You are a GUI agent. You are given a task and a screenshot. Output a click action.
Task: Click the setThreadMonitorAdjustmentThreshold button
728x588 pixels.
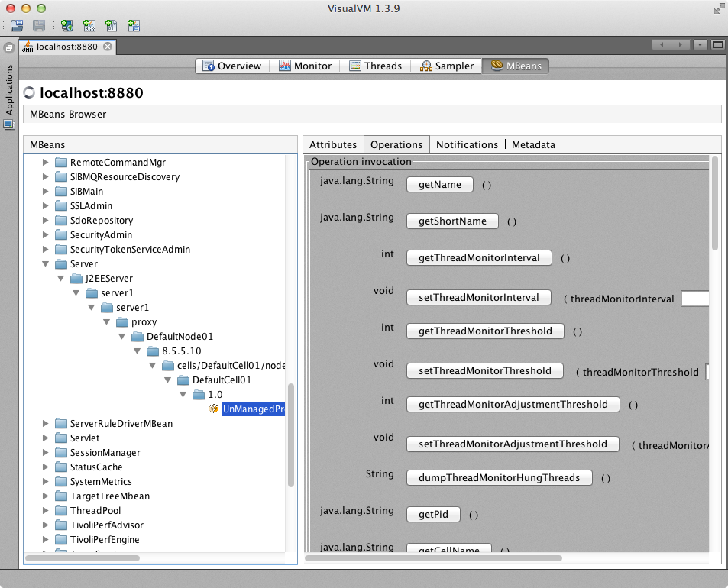(x=513, y=444)
